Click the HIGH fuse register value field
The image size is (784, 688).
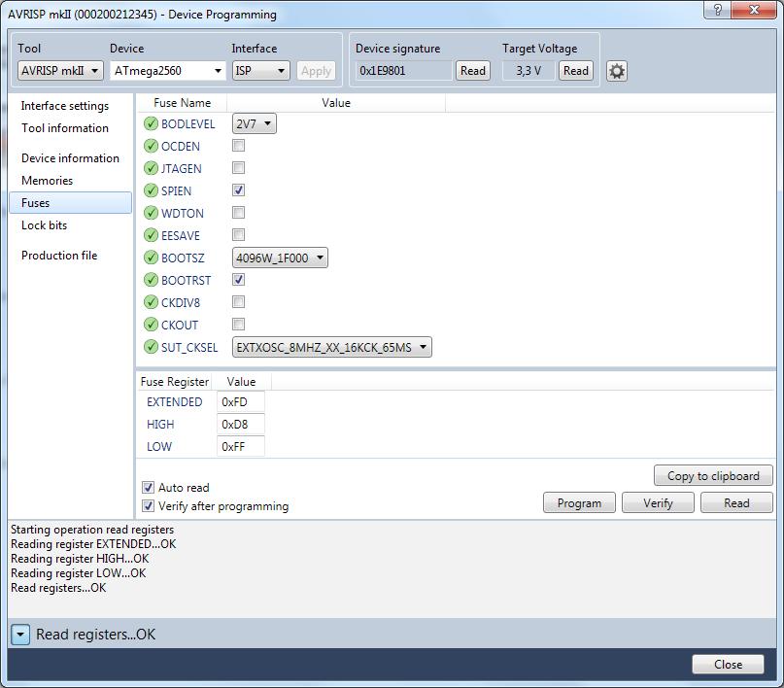[x=241, y=425]
